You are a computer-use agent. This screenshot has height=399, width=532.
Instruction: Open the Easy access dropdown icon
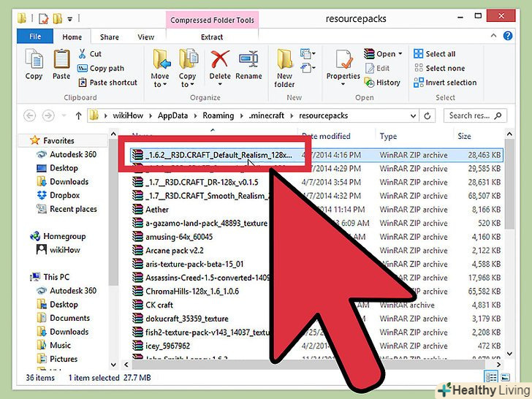(308, 67)
